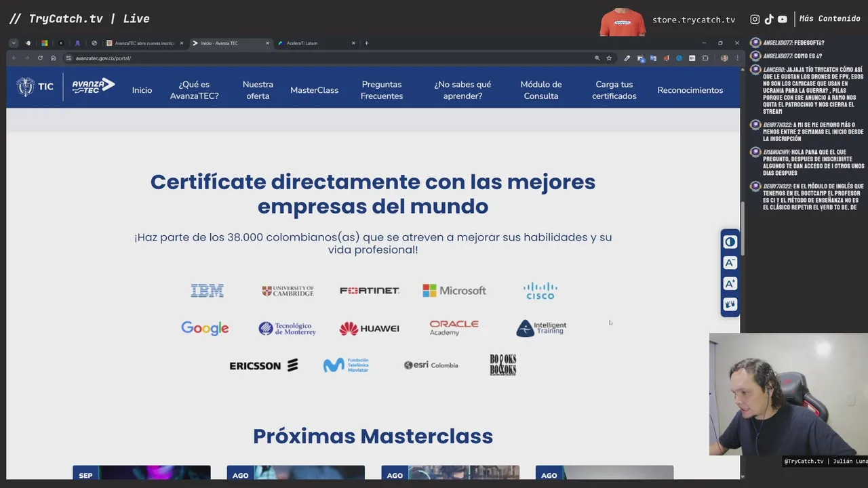
Task: Open the Inicio menu item
Action: point(142,90)
